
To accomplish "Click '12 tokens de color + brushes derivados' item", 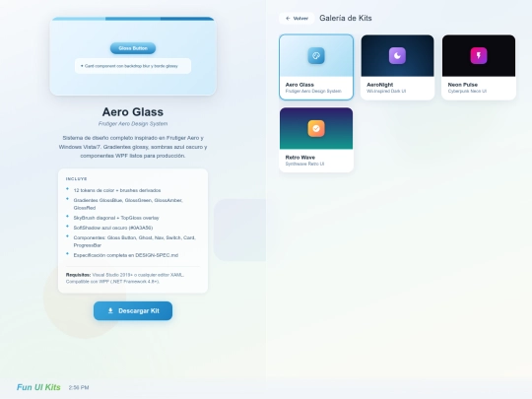I will click(x=117, y=190).
